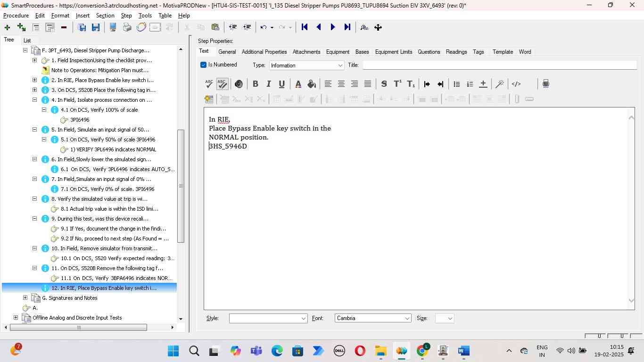Image resolution: width=644 pixels, height=362 pixels.
Task: Expand G. Signatures and Notes
Action: tap(25, 298)
